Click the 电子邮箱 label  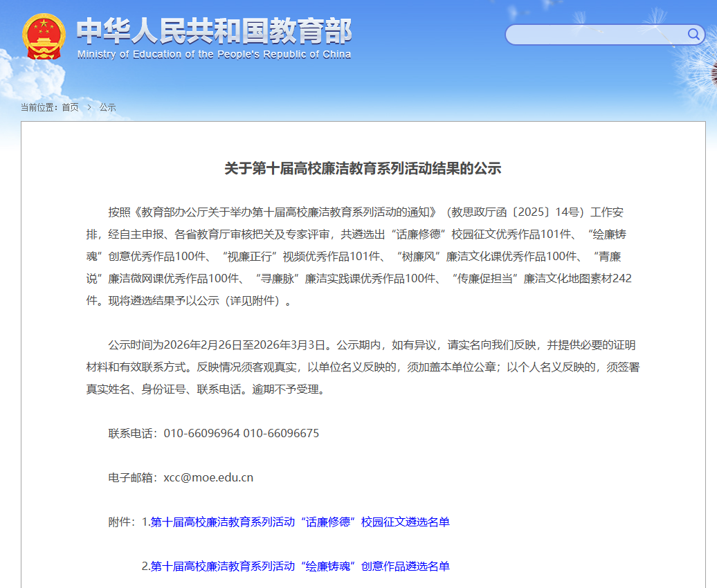(x=133, y=477)
